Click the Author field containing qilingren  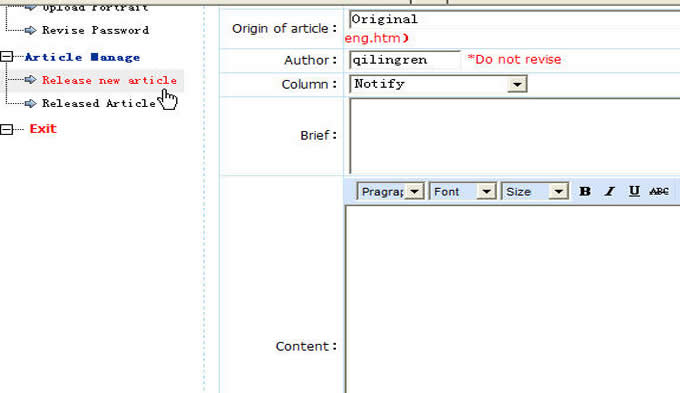click(405, 60)
